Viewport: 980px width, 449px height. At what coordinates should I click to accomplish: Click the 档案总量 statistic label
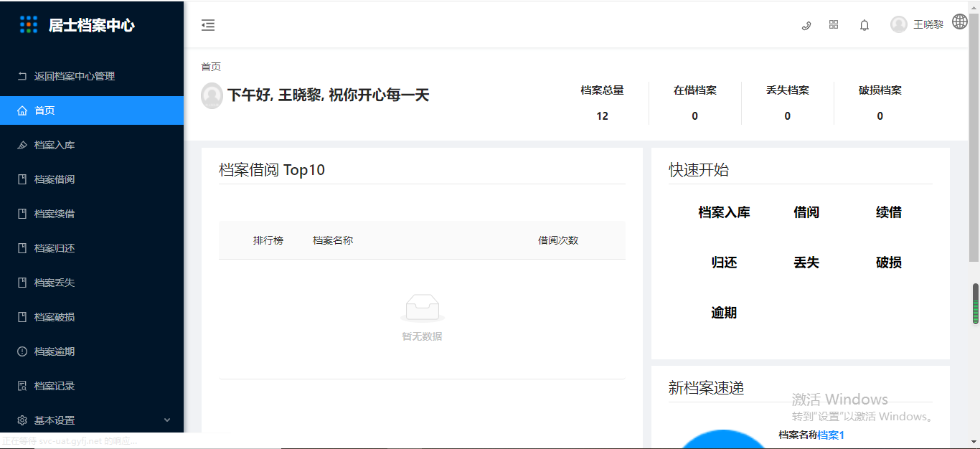[x=602, y=90]
